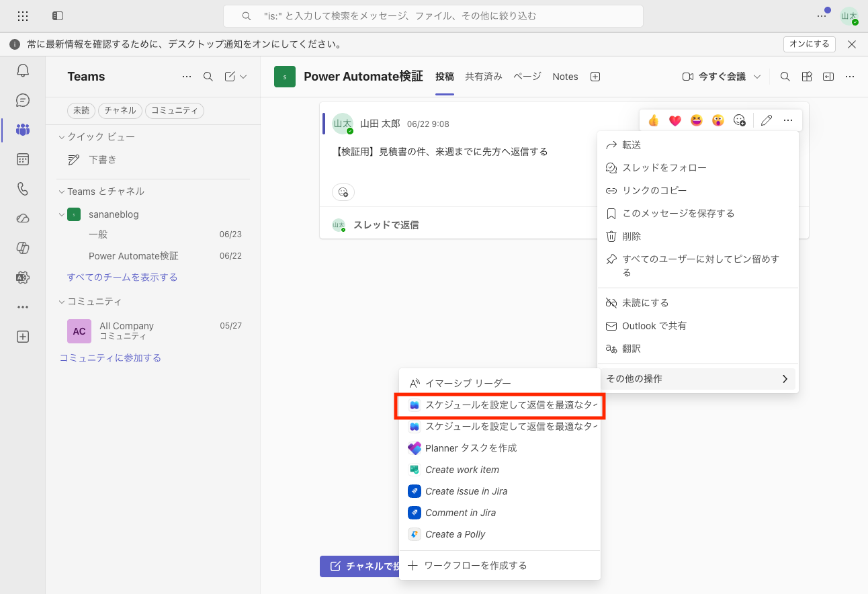This screenshot has width=868, height=594.
Task: Select Create issue in Jira
Action: [500, 491]
